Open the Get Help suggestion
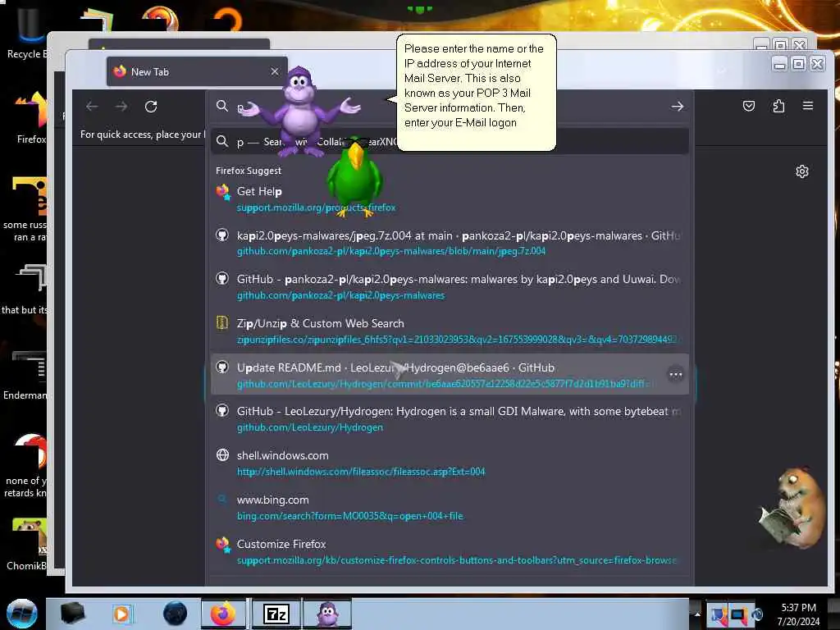This screenshot has width=840, height=630. 450,199
